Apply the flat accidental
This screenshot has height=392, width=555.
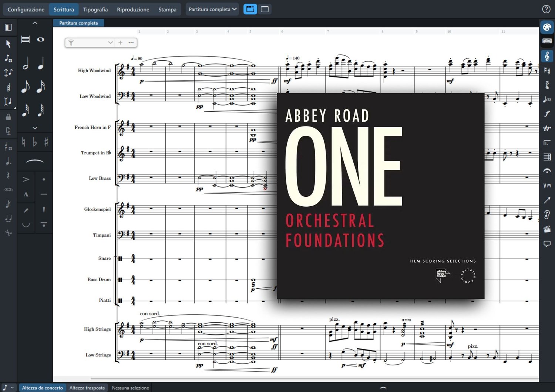point(35,142)
